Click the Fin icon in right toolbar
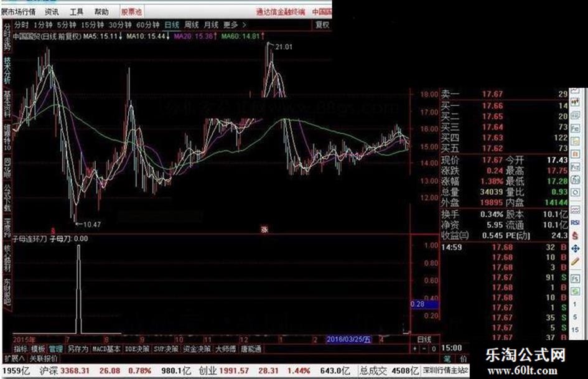 pos(574,128)
